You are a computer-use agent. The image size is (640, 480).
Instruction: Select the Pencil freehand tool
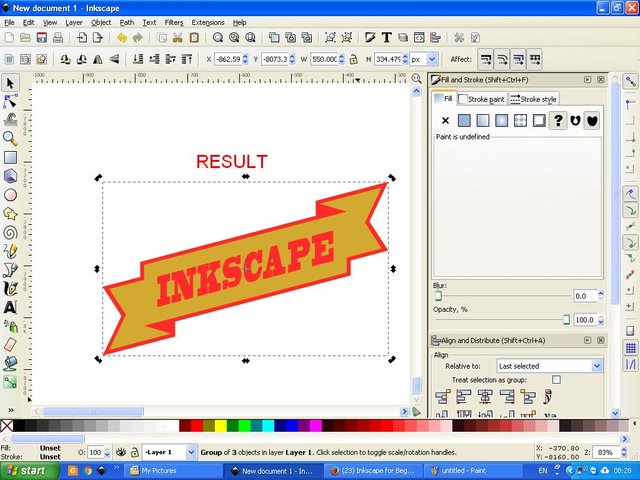click(x=10, y=251)
